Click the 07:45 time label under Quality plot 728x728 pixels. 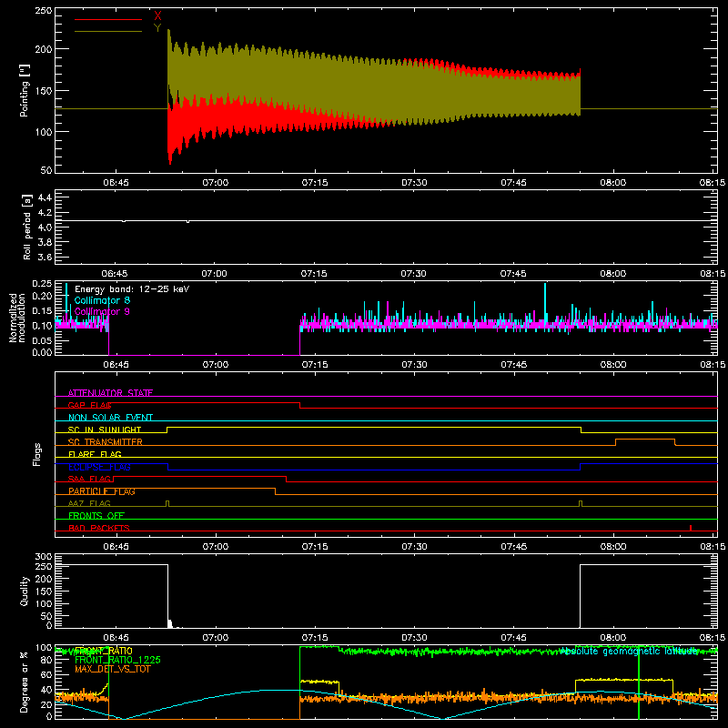[513, 638]
